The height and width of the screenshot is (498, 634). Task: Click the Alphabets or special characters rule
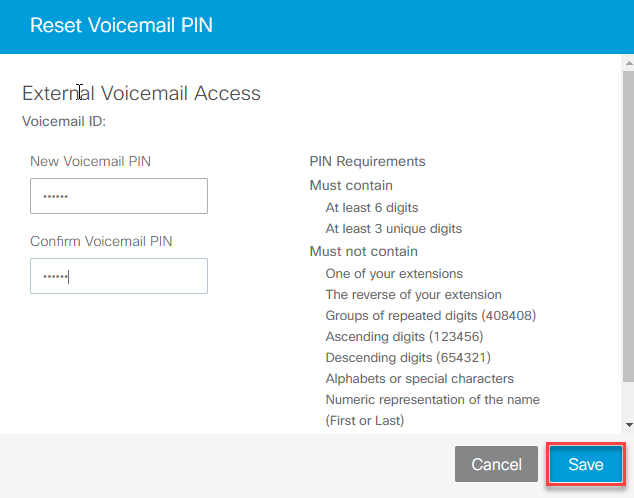point(420,378)
